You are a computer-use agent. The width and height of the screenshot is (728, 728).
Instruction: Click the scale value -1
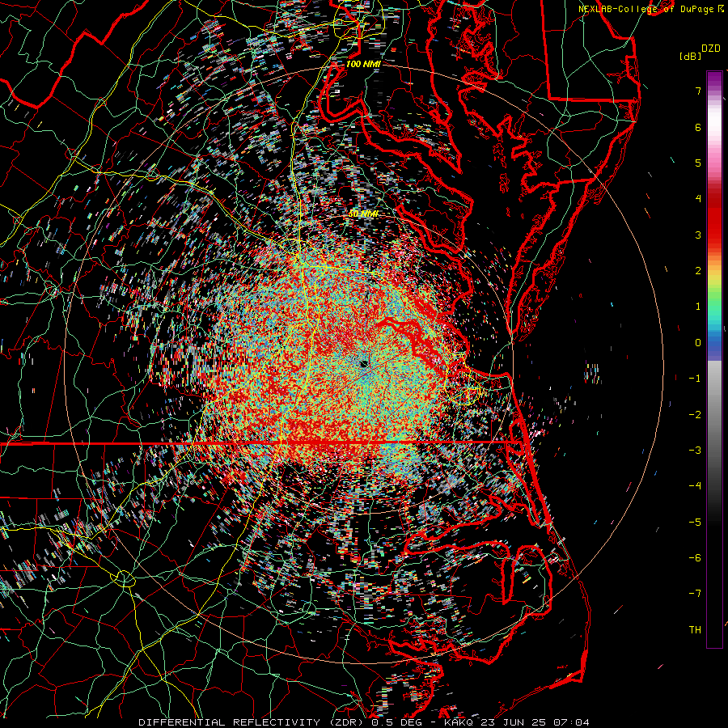695,379
